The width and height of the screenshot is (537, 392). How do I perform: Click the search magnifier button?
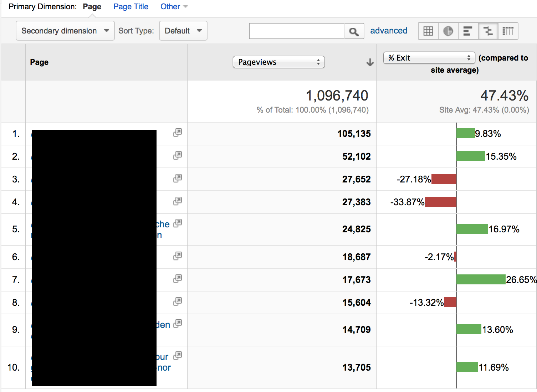pos(354,31)
